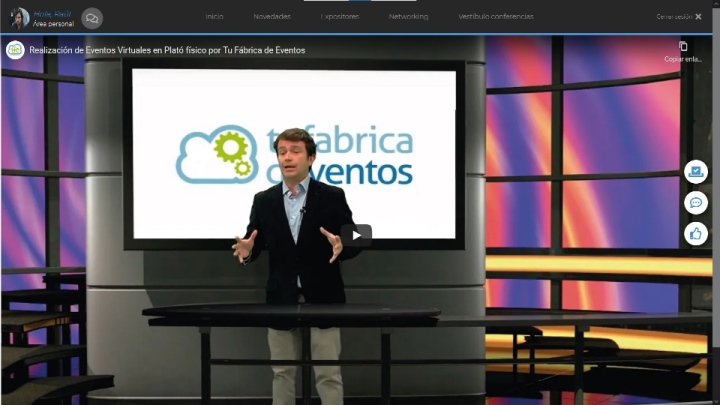Copy the video link via copy icon

pyautogui.click(x=683, y=46)
